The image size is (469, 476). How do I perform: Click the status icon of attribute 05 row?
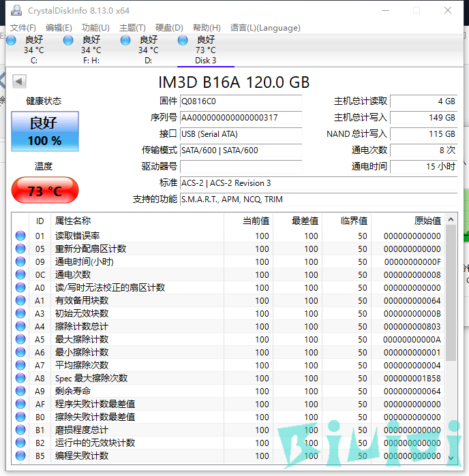(20, 249)
